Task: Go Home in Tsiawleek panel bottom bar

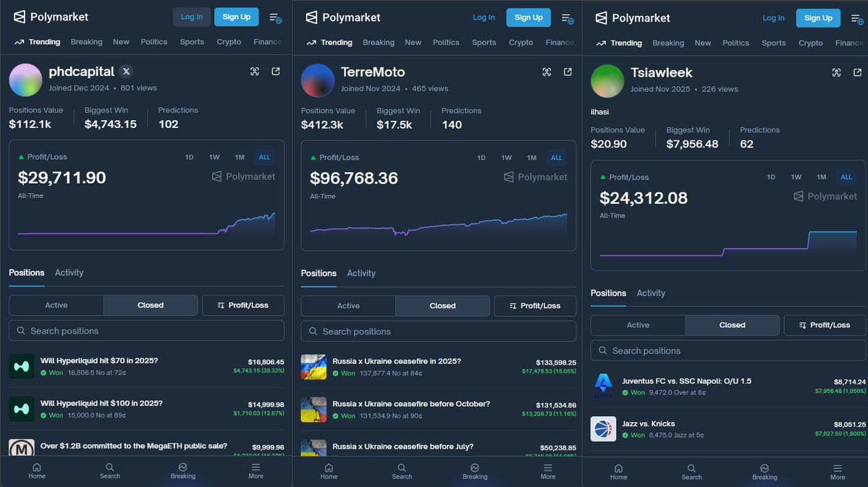Action: (619, 472)
